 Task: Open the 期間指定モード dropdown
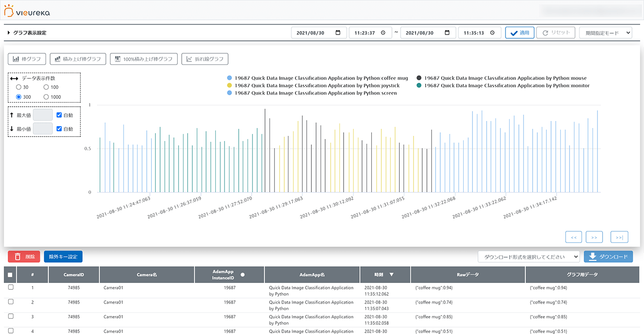605,33
